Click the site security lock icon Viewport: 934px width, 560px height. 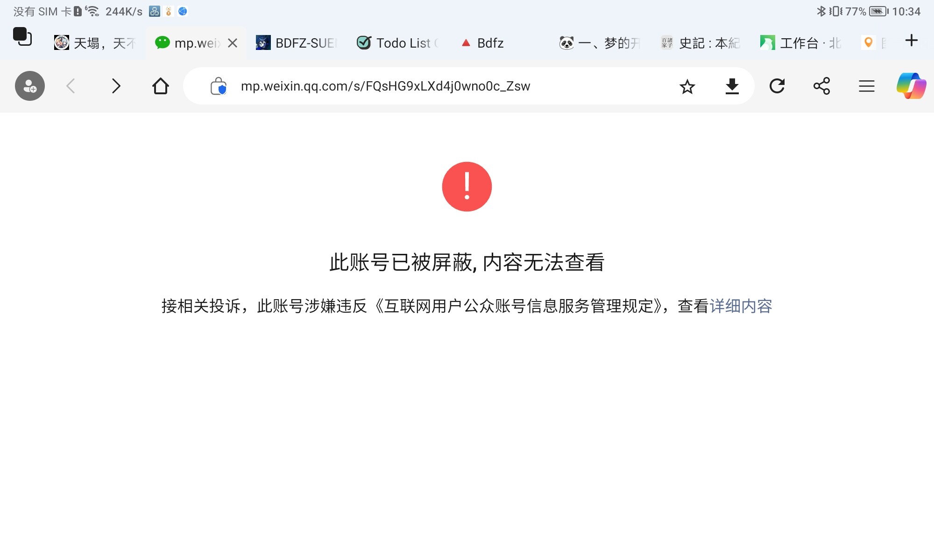pos(218,86)
